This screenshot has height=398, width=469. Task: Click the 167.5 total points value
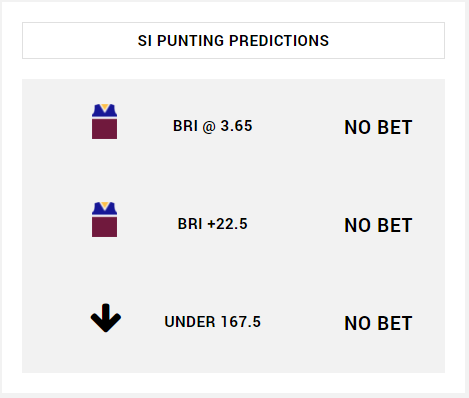(241, 322)
